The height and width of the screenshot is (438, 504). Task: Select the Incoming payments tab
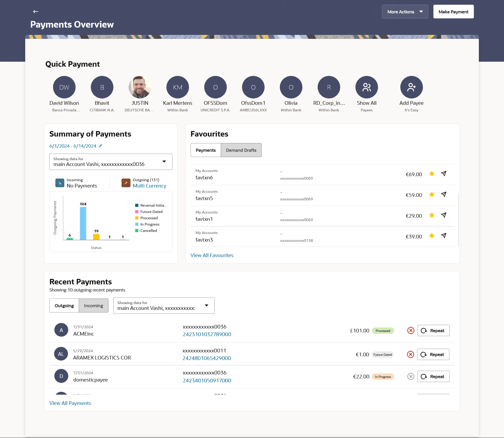pyautogui.click(x=93, y=306)
